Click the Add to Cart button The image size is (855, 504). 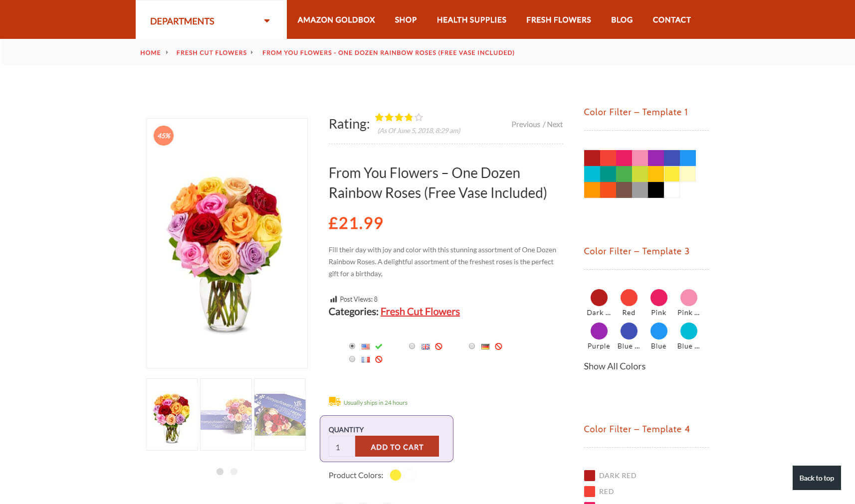(397, 447)
